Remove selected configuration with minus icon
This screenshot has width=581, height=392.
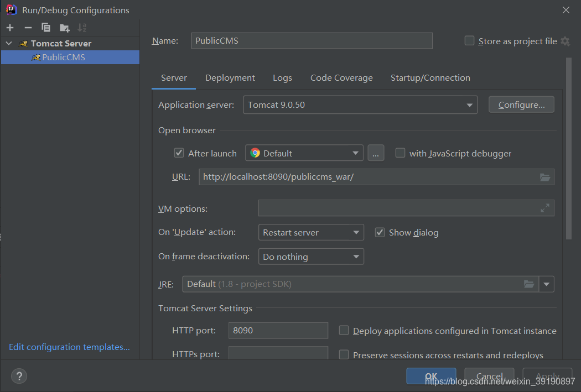tap(28, 28)
